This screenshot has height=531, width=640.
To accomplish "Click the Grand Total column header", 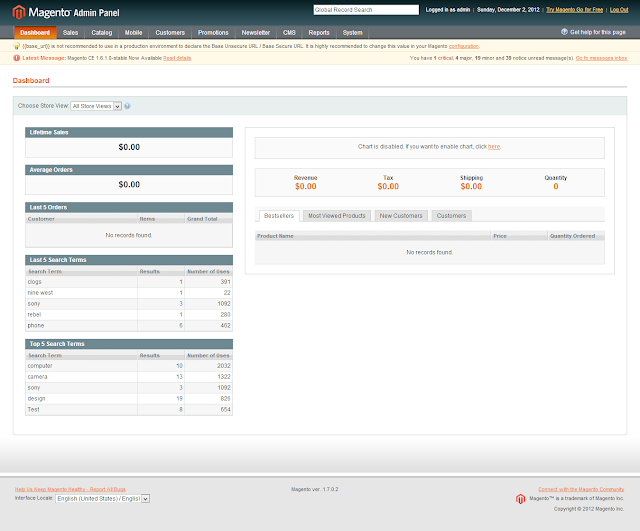I will coord(209,219).
